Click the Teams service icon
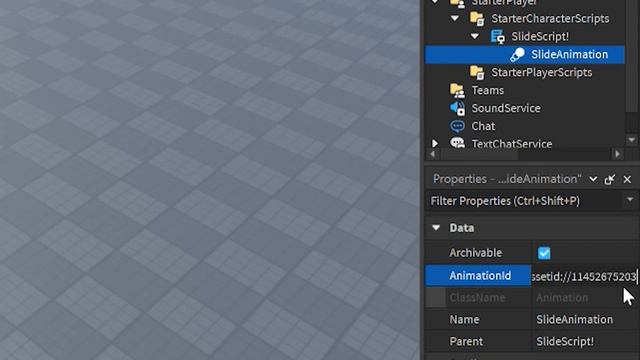The height and width of the screenshot is (360, 640). (x=457, y=90)
